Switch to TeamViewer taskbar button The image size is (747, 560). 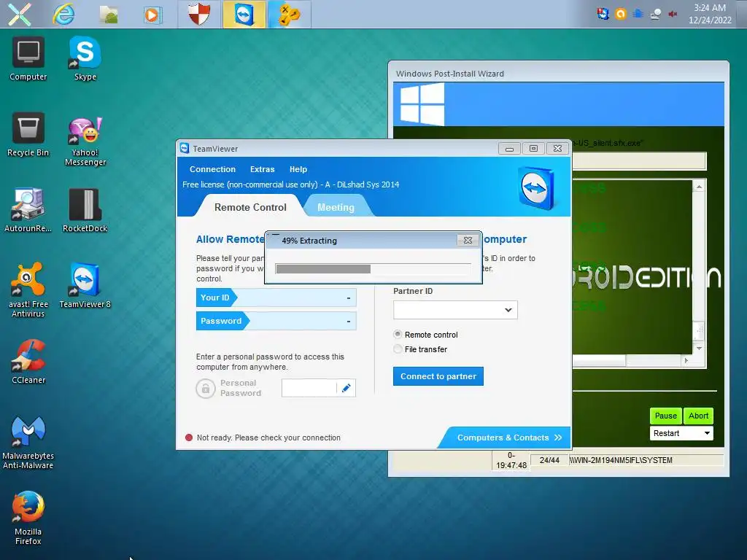click(x=244, y=14)
